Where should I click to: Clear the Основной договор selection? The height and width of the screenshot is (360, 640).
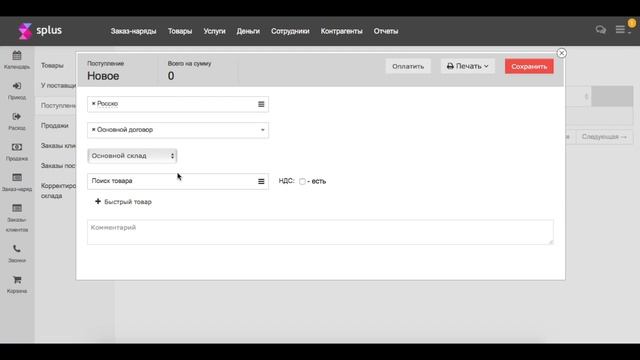click(93, 129)
